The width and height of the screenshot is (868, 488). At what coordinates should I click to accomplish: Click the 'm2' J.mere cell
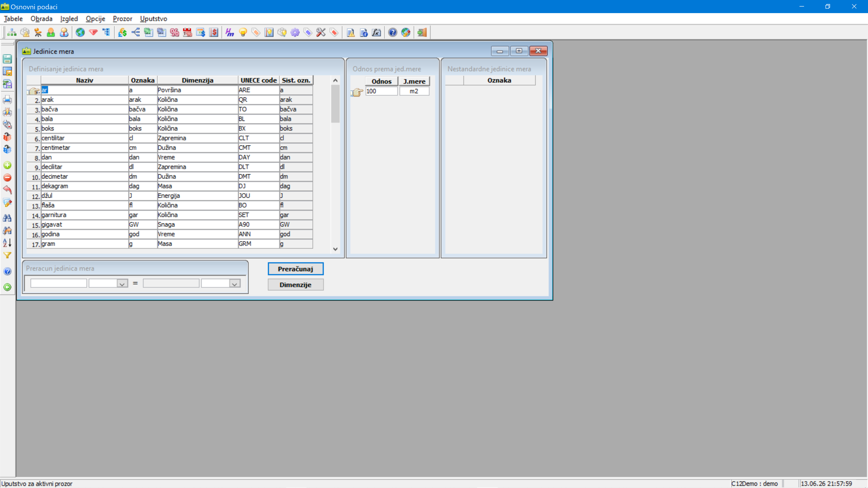click(414, 91)
